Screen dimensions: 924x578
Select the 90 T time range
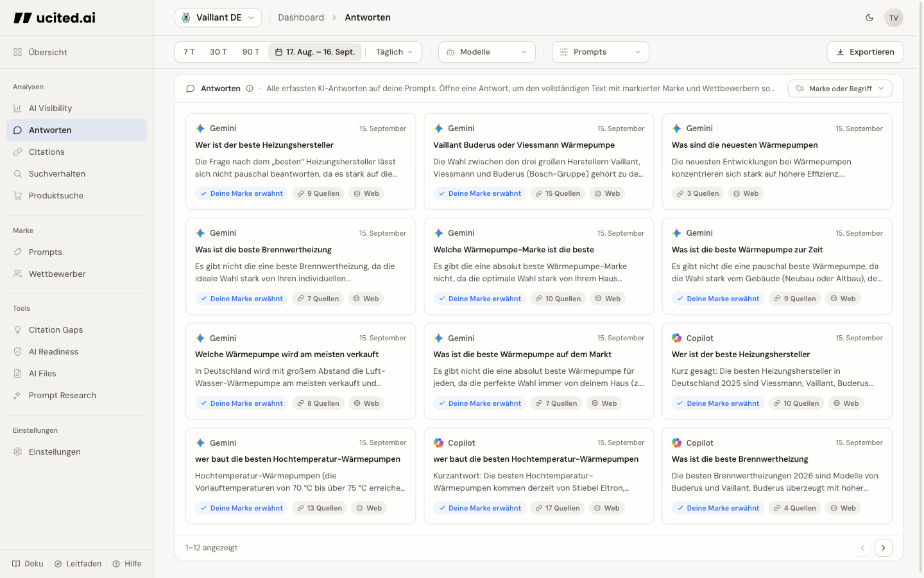click(251, 52)
